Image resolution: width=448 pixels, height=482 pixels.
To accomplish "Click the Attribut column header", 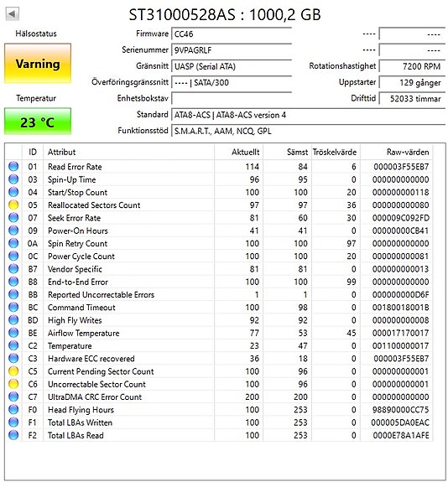I will (x=129, y=152).
